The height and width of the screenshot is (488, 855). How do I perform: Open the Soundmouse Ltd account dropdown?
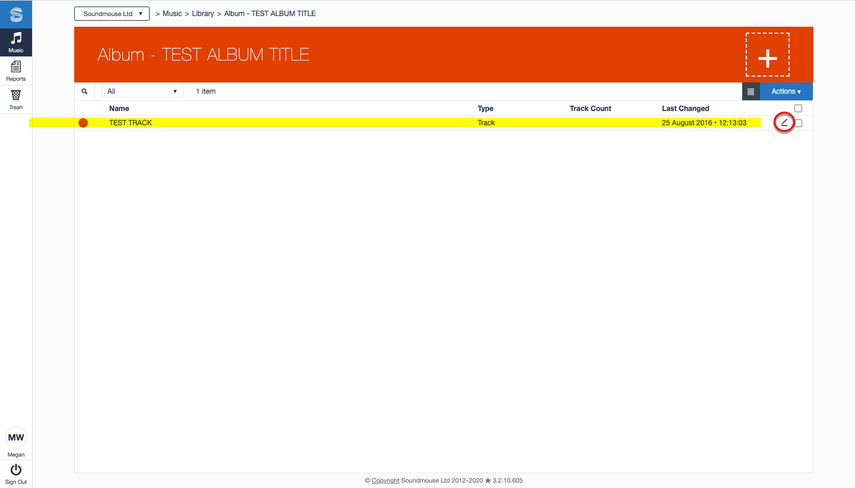[x=112, y=14]
